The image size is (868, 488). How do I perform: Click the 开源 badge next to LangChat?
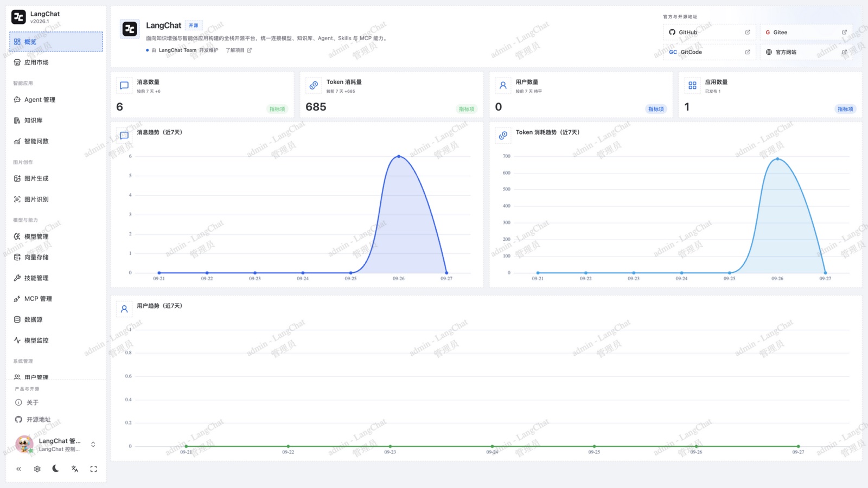(193, 25)
